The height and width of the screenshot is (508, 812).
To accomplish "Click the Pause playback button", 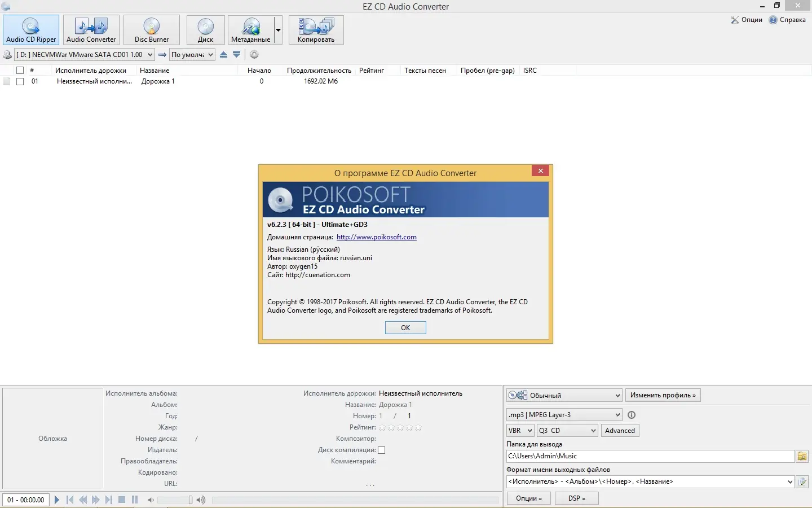I will [x=135, y=500].
